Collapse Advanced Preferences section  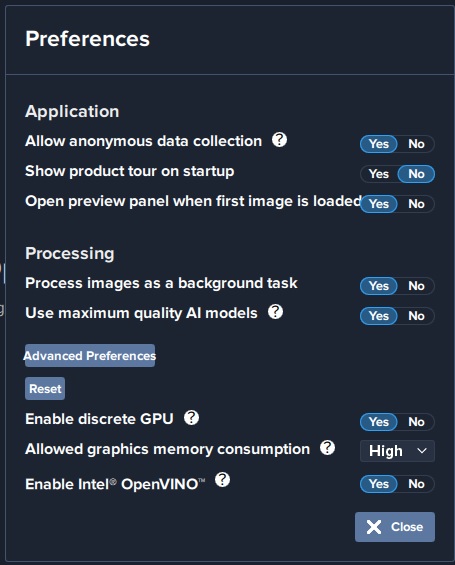click(x=90, y=356)
